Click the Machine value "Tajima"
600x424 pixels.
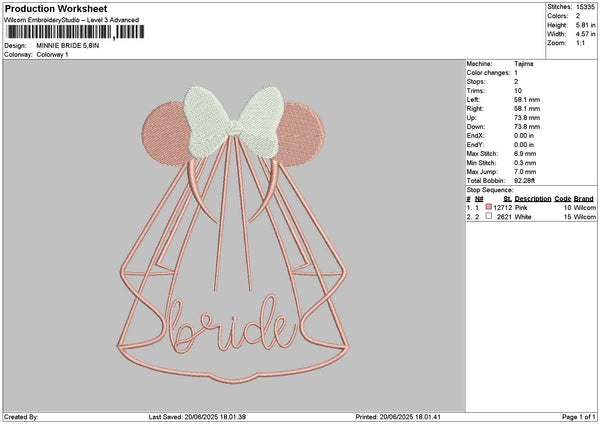(523, 62)
